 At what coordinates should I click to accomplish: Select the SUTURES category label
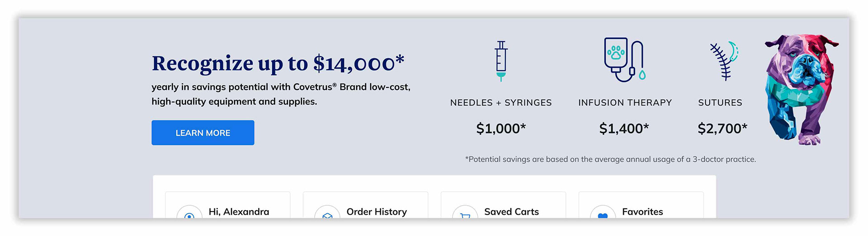coord(720,103)
